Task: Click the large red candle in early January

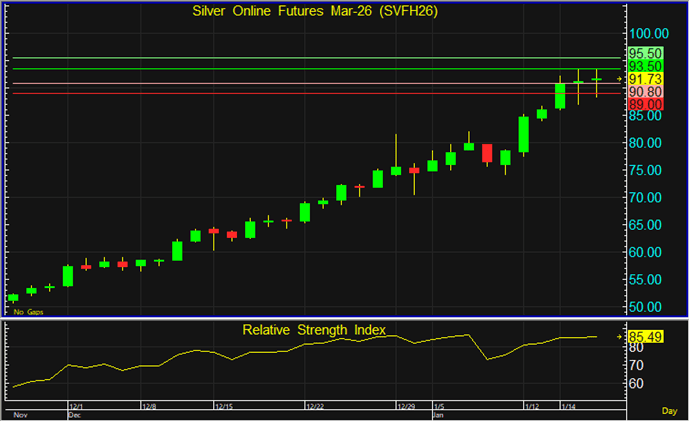Action: coord(487,153)
